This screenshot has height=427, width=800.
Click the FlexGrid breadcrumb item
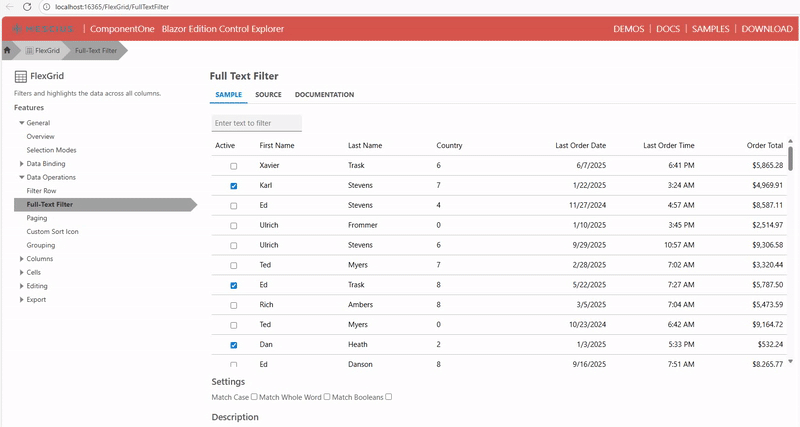(x=40, y=50)
